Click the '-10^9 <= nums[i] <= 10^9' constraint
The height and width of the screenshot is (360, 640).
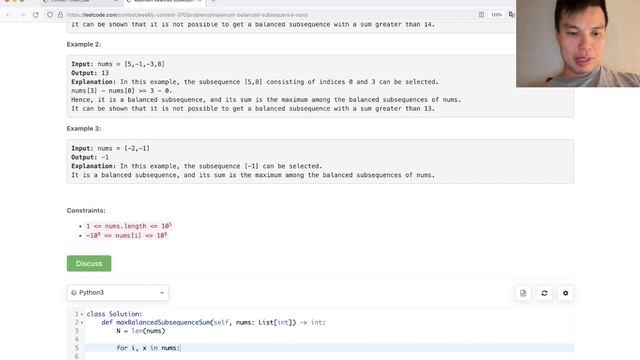(127, 236)
